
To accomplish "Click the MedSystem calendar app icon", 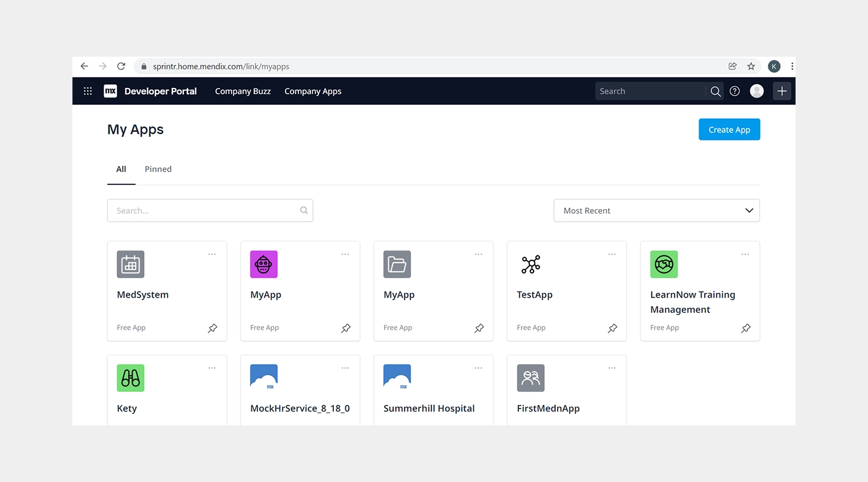I will tap(131, 264).
